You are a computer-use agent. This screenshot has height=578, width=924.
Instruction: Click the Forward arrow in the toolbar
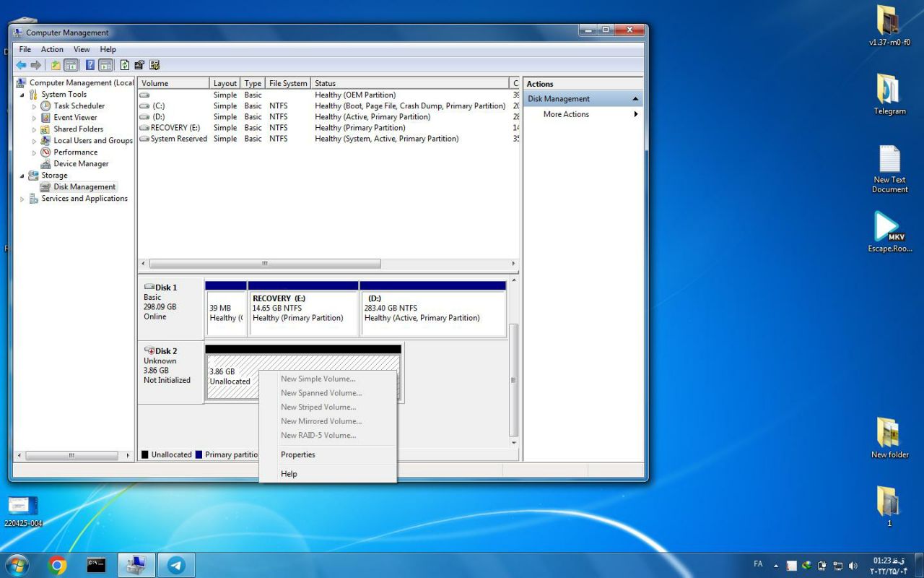[35, 65]
